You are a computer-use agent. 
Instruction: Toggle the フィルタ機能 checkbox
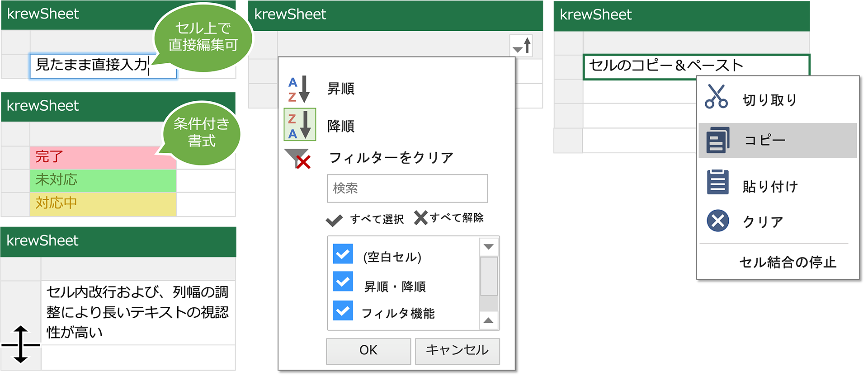(x=343, y=311)
